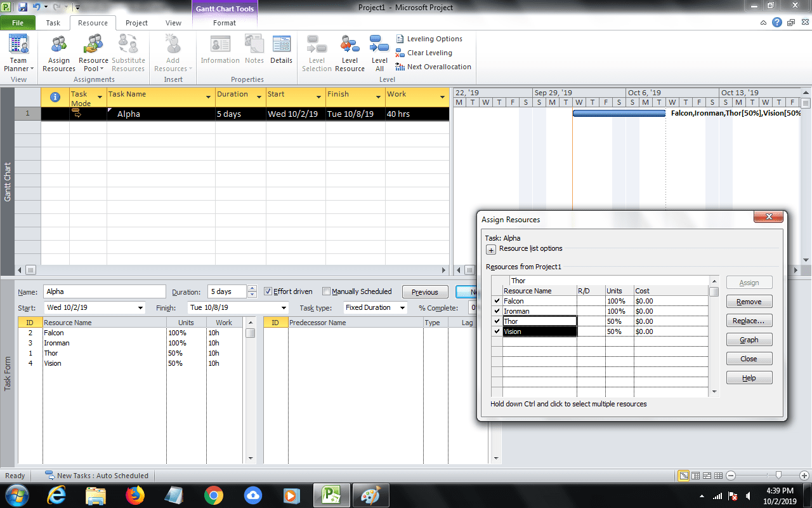Open the Duration column dropdown

259,97
